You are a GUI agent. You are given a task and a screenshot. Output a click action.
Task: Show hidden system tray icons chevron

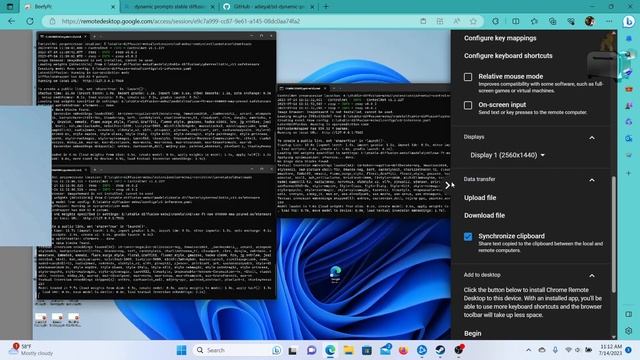(x=529, y=350)
